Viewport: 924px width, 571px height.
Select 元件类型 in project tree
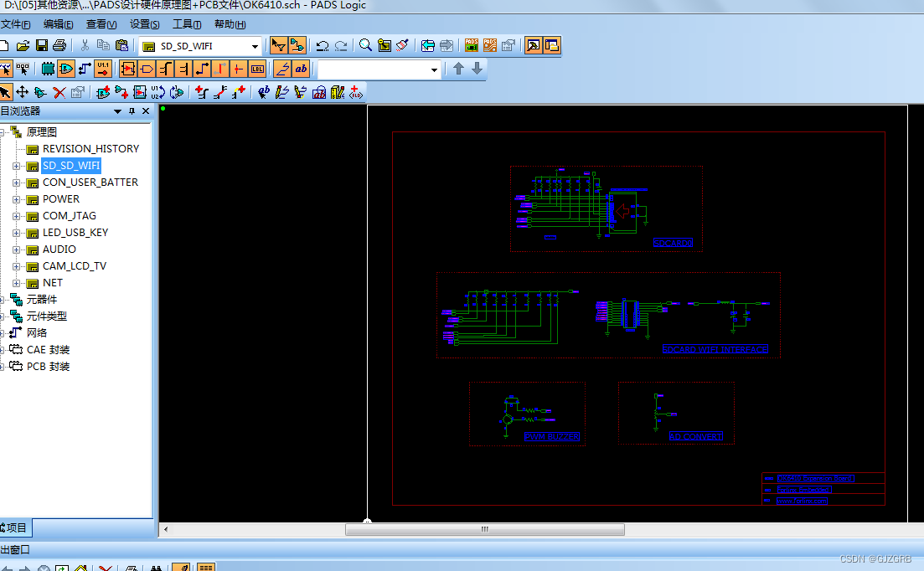[x=47, y=316]
